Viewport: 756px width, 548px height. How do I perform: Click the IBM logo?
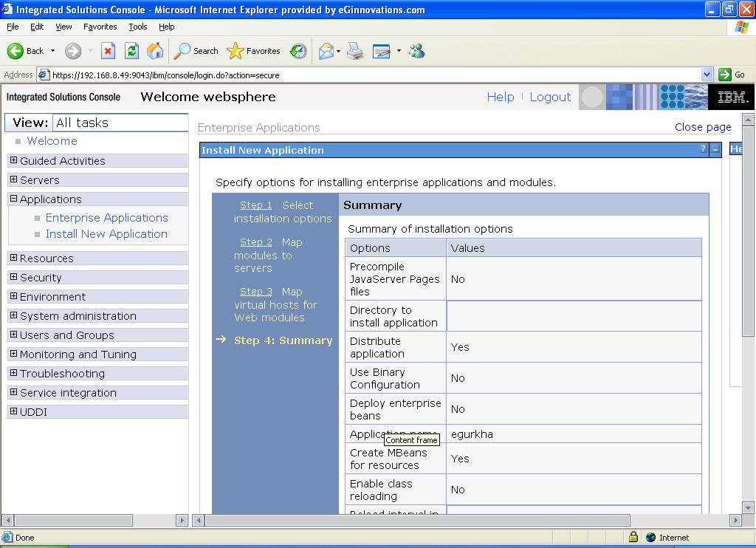pyautogui.click(x=732, y=97)
